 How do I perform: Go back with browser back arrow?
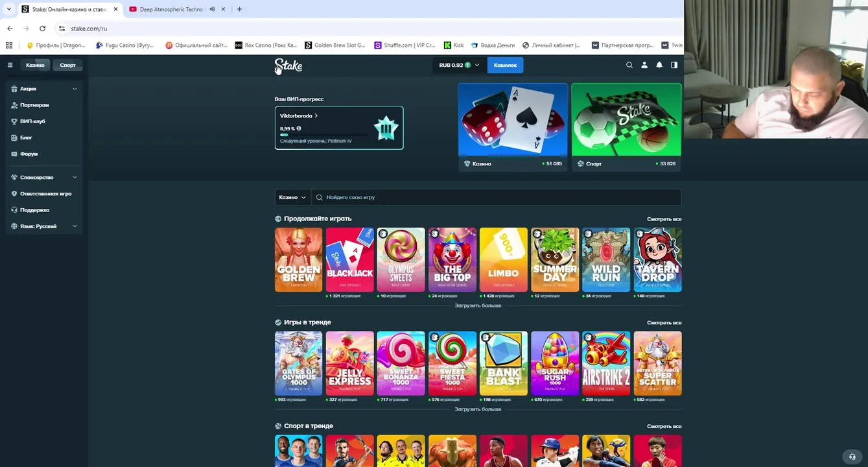pyautogui.click(x=10, y=29)
